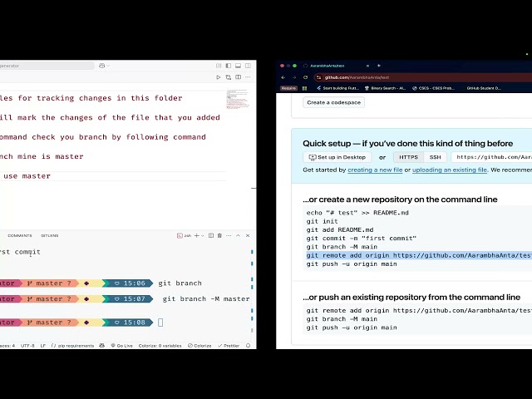Click the Create a codespace button
Image resolution: width=532 pixels, height=399 pixels.
pyautogui.click(x=333, y=102)
